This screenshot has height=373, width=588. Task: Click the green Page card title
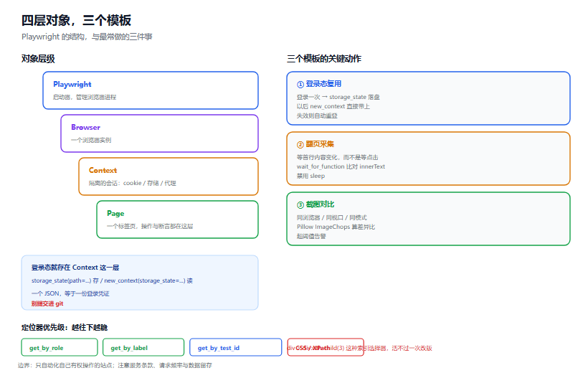(x=115, y=214)
